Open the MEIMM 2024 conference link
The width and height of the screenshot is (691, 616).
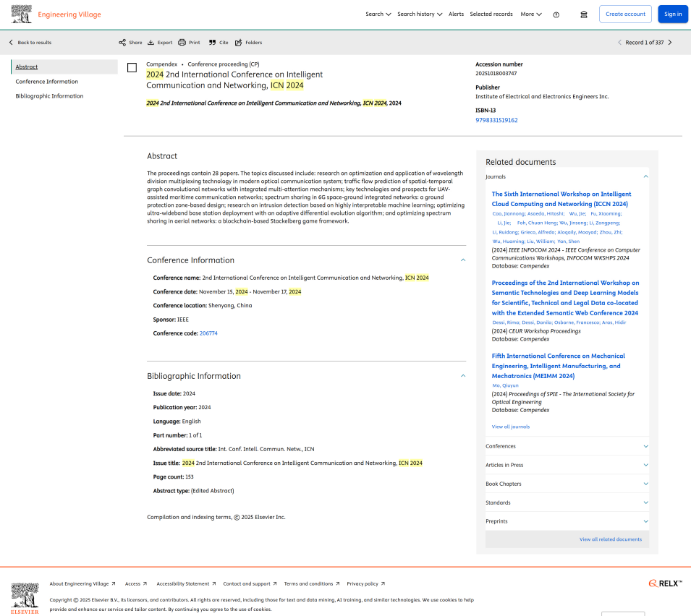[x=559, y=366]
